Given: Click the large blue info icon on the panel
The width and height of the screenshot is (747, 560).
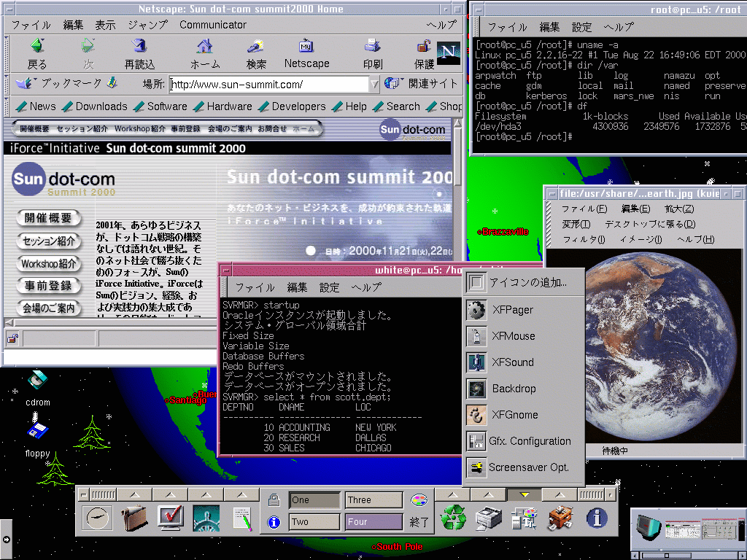Looking at the screenshot, I should click(597, 518).
